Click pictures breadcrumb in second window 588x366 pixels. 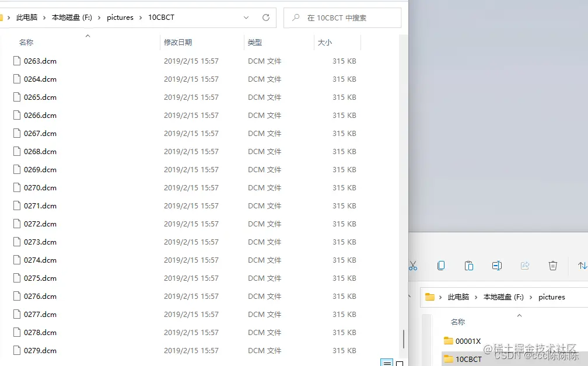(x=552, y=297)
